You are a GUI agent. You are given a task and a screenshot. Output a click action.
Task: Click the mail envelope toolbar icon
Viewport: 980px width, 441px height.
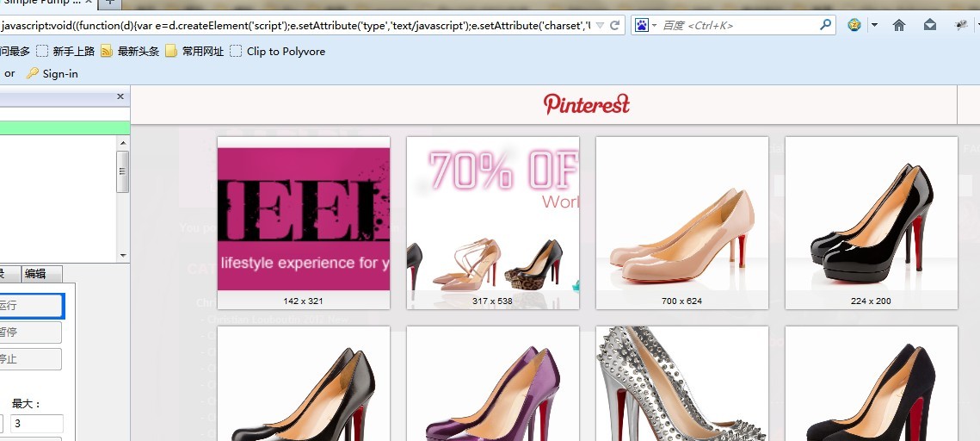pos(930,25)
